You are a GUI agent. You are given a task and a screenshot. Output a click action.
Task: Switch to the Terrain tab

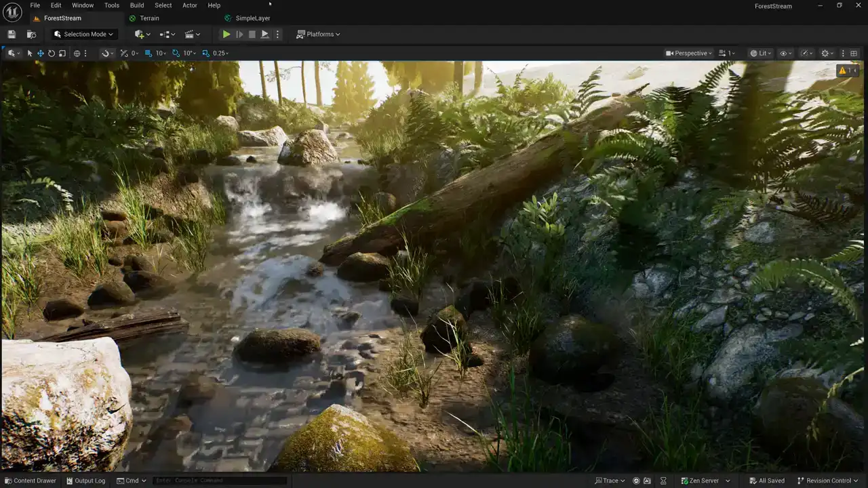(149, 18)
